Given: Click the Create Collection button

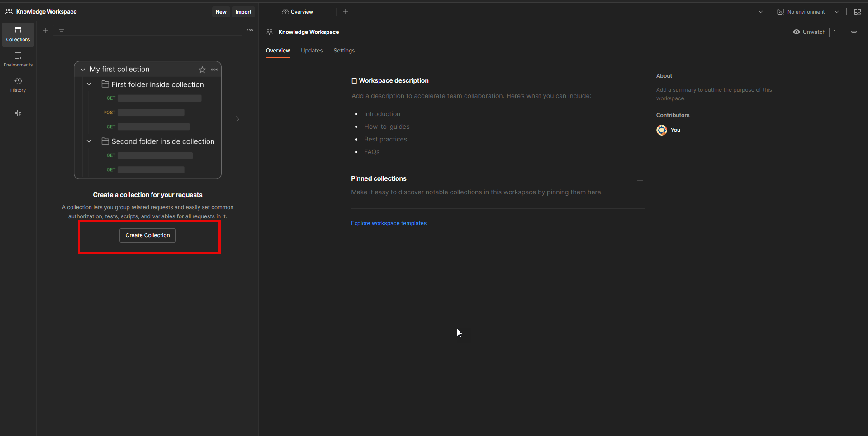Looking at the screenshot, I should coord(147,235).
